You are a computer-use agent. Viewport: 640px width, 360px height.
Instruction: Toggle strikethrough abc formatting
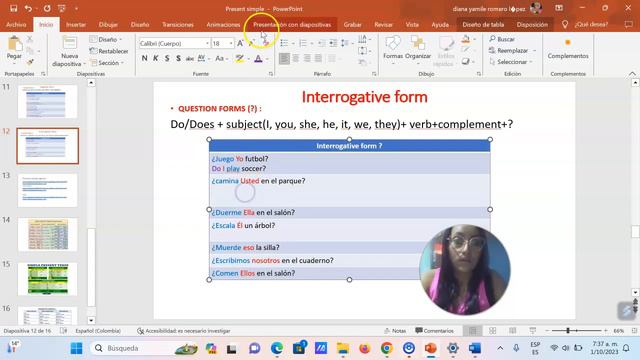[189, 58]
